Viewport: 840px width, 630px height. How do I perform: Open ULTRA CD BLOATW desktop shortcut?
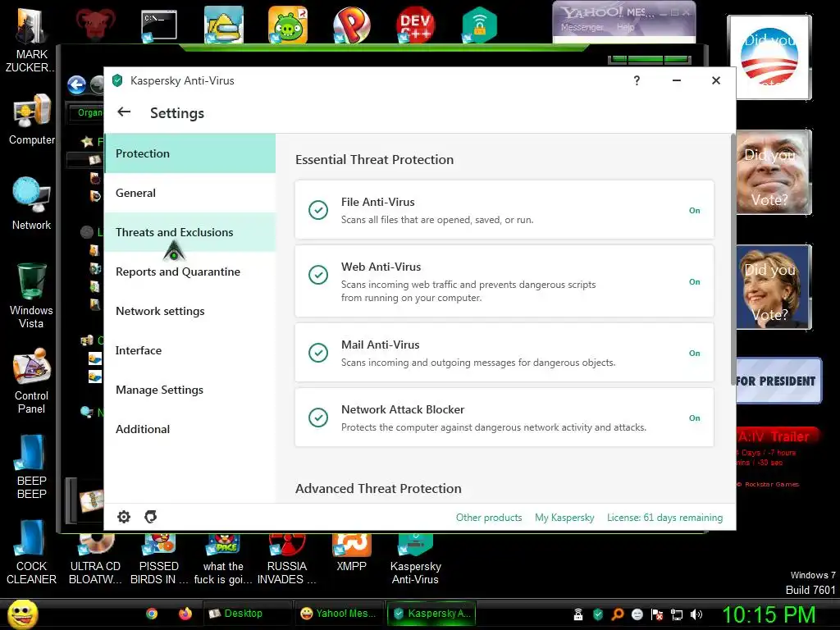[x=95, y=559]
